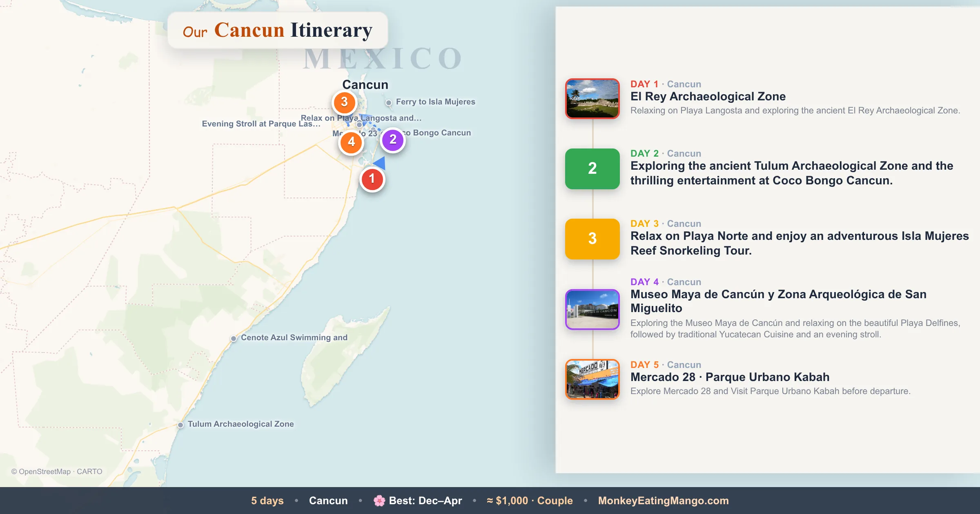
Task: Click the Cancun city label on map
Action: pos(365,84)
